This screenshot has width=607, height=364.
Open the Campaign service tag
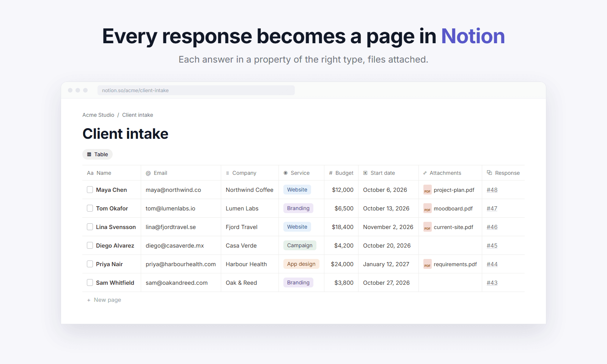coord(300,245)
